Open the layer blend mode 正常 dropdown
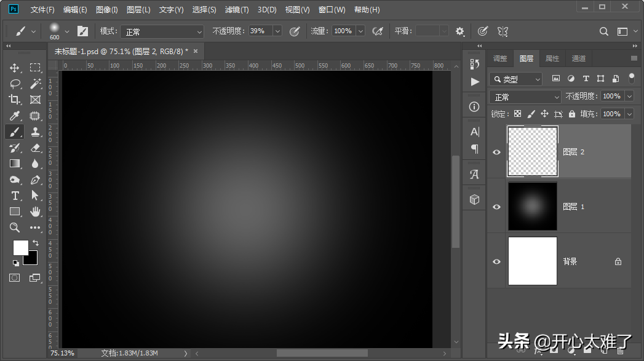 click(x=526, y=97)
